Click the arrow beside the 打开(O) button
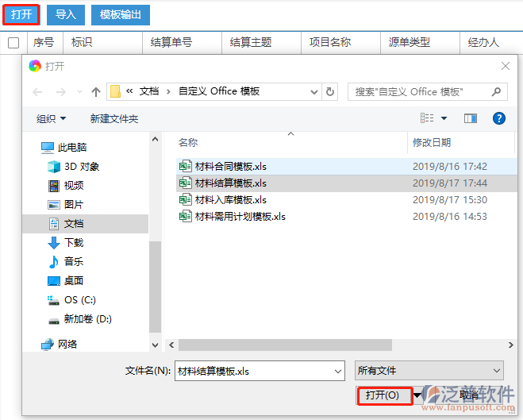 [x=417, y=395]
